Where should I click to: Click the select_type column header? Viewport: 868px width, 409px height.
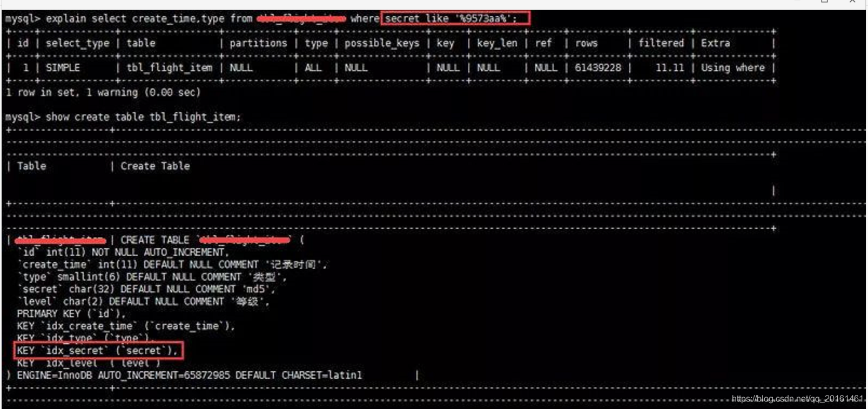coord(77,43)
